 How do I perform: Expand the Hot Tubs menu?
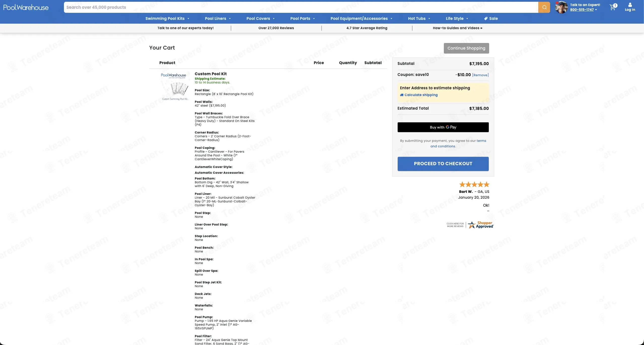419,18
